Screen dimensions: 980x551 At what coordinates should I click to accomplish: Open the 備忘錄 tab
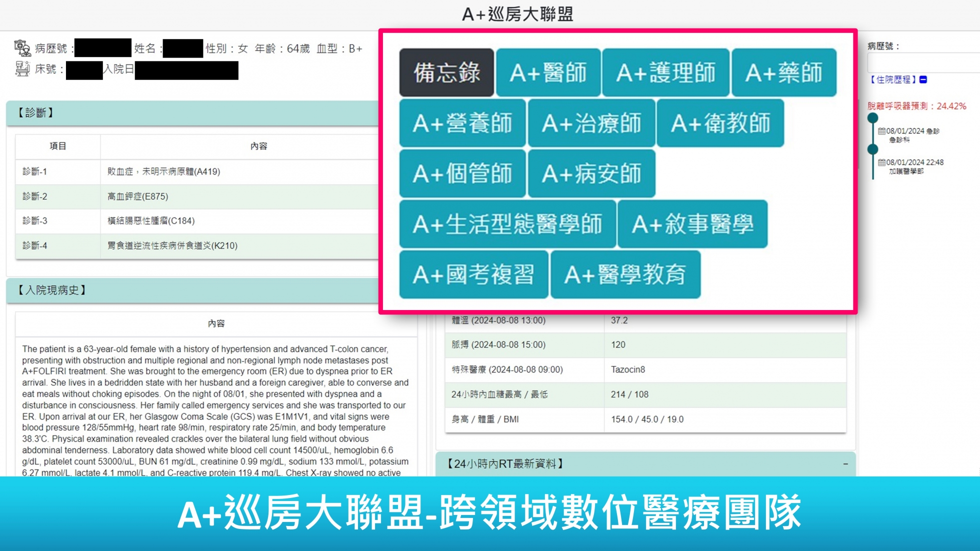click(446, 72)
